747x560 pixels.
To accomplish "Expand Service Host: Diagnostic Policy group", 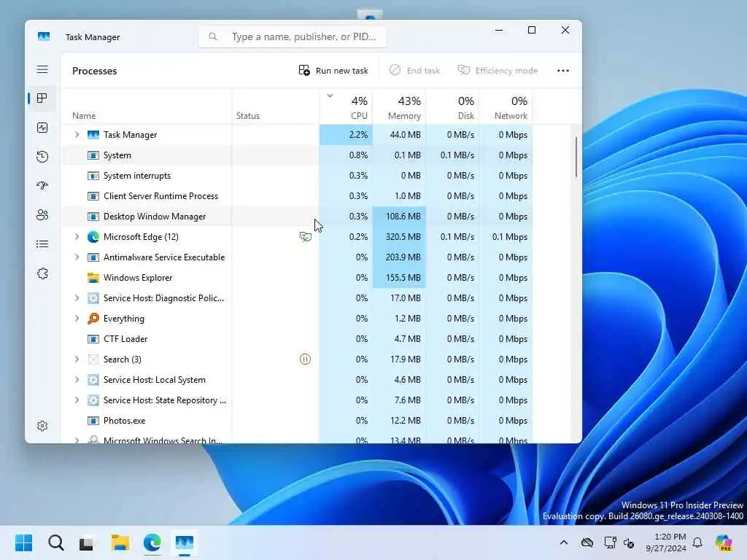I will tap(77, 298).
